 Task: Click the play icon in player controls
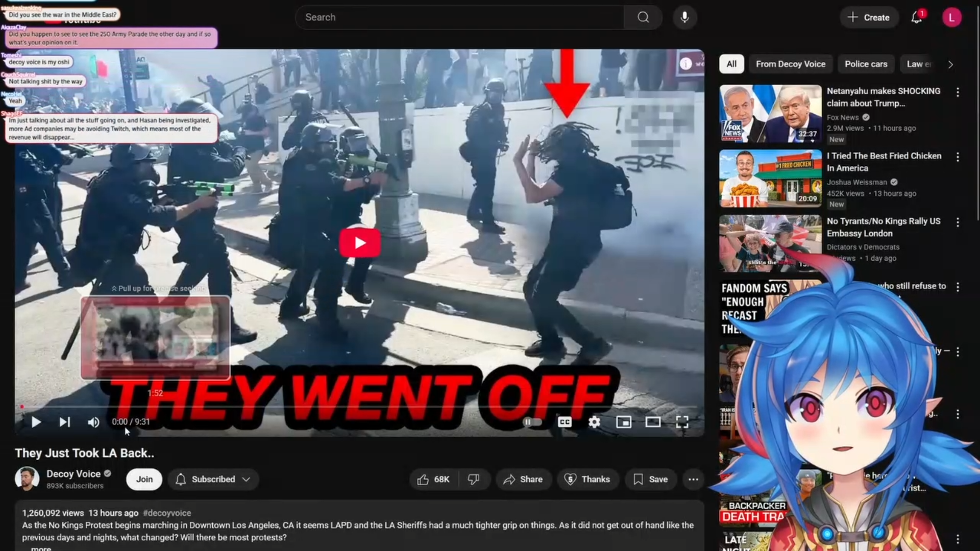pos(36,422)
